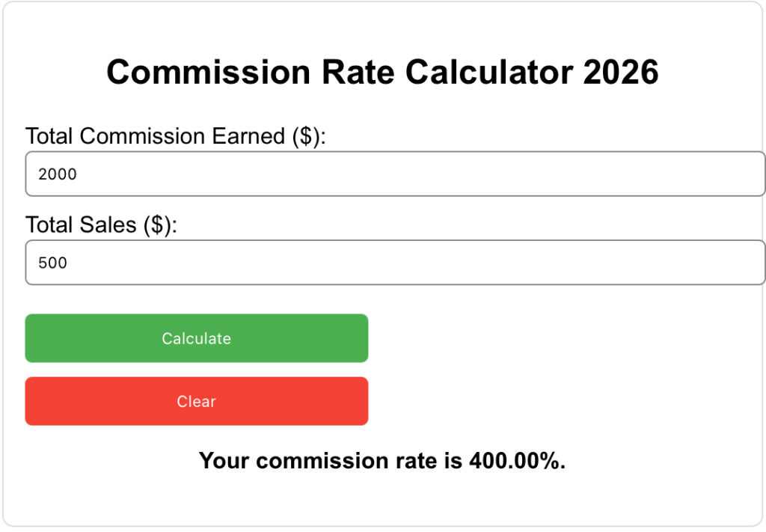Click the red Clear button to reset inputs
Viewport: 766px width, 532px height.
tap(196, 401)
